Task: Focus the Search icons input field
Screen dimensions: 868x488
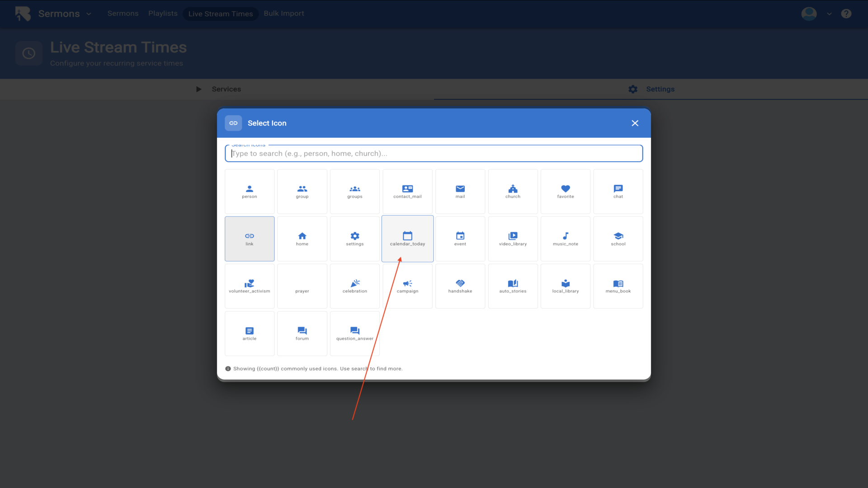Action: point(433,154)
